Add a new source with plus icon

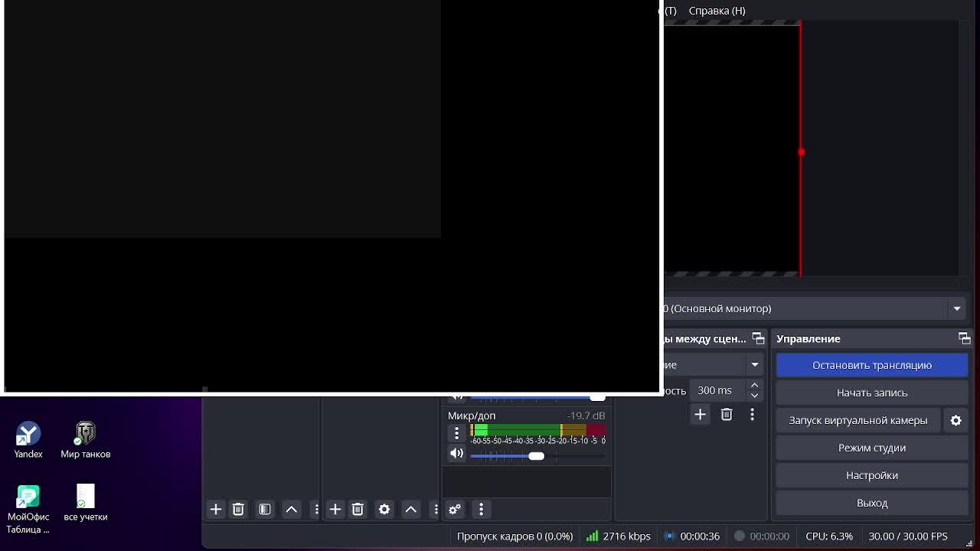click(x=335, y=510)
